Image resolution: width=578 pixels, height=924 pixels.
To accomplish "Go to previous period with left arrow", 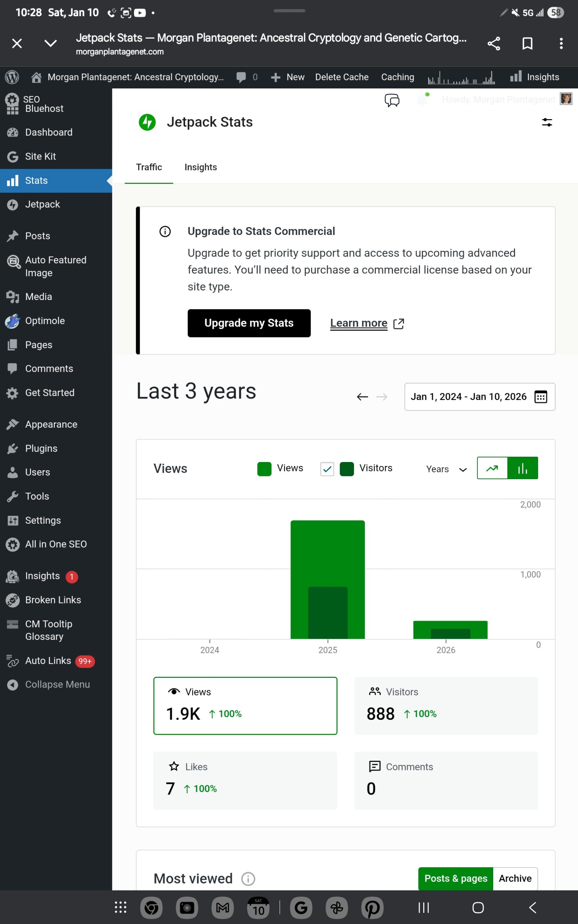I will (362, 397).
